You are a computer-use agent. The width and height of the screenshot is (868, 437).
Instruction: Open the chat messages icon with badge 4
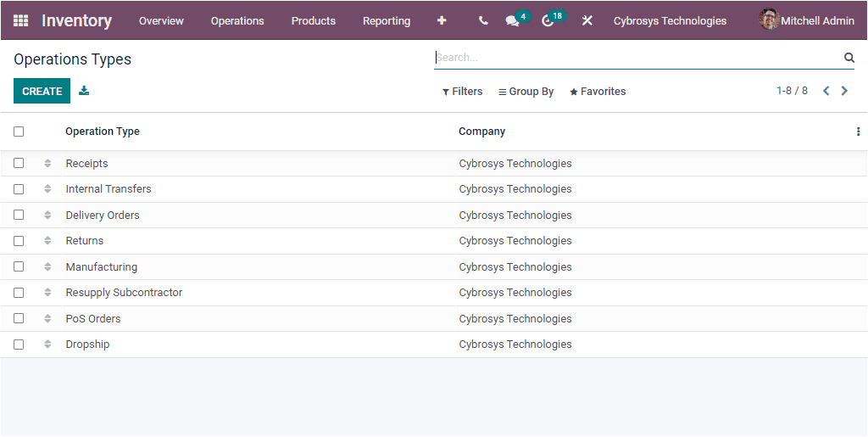pyautogui.click(x=513, y=20)
